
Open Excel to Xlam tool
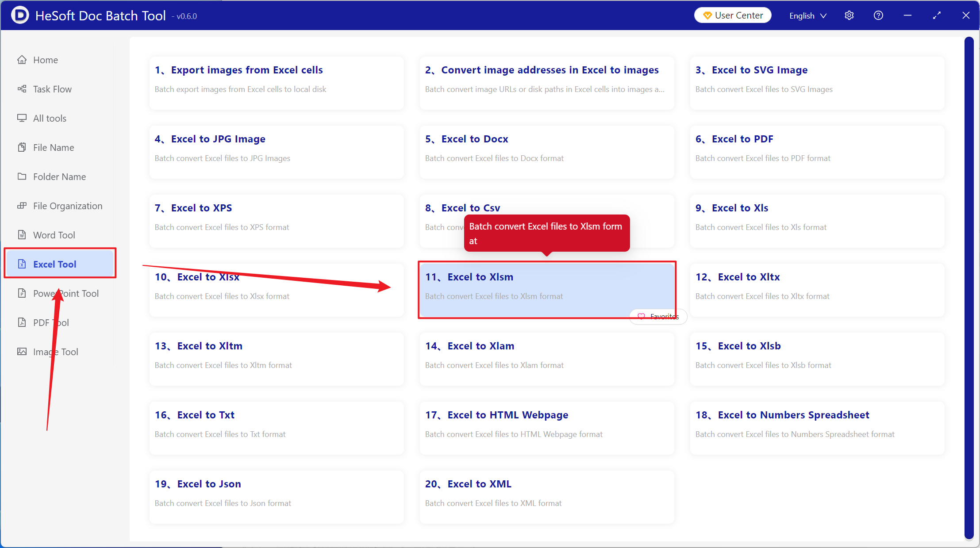[547, 359]
